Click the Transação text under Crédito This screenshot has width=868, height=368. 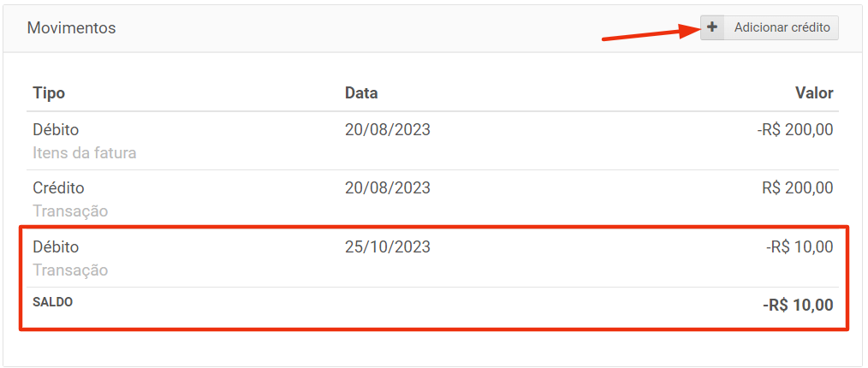pos(70,211)
